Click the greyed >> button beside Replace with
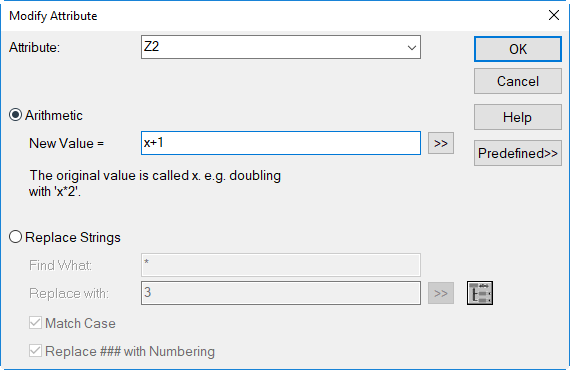Screen dimensions: 570x370 (x=441, y=293)
